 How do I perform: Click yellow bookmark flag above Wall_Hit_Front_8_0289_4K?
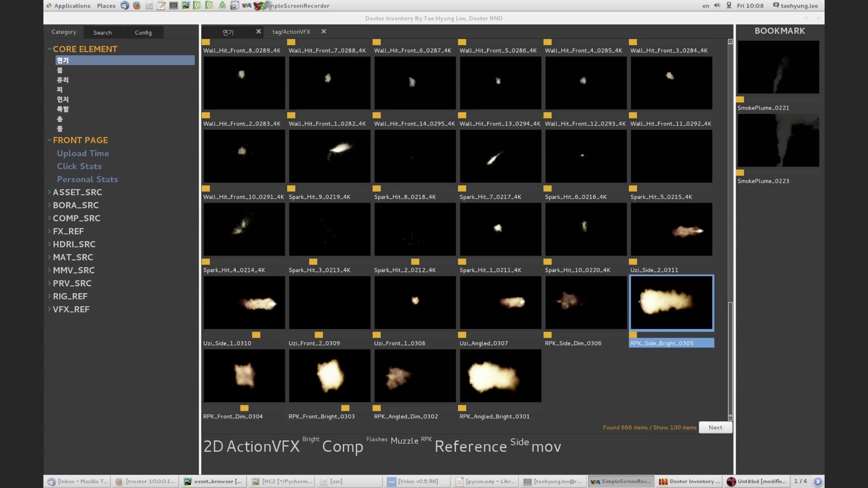click(x=206, y=42)
